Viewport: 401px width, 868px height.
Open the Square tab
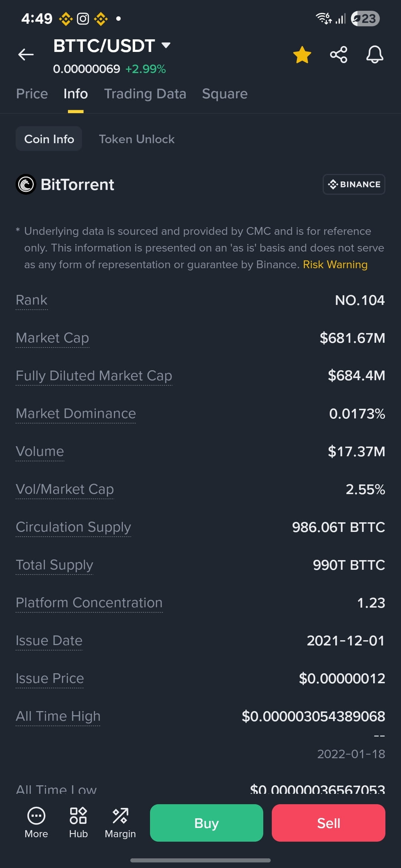click(225, 94)
